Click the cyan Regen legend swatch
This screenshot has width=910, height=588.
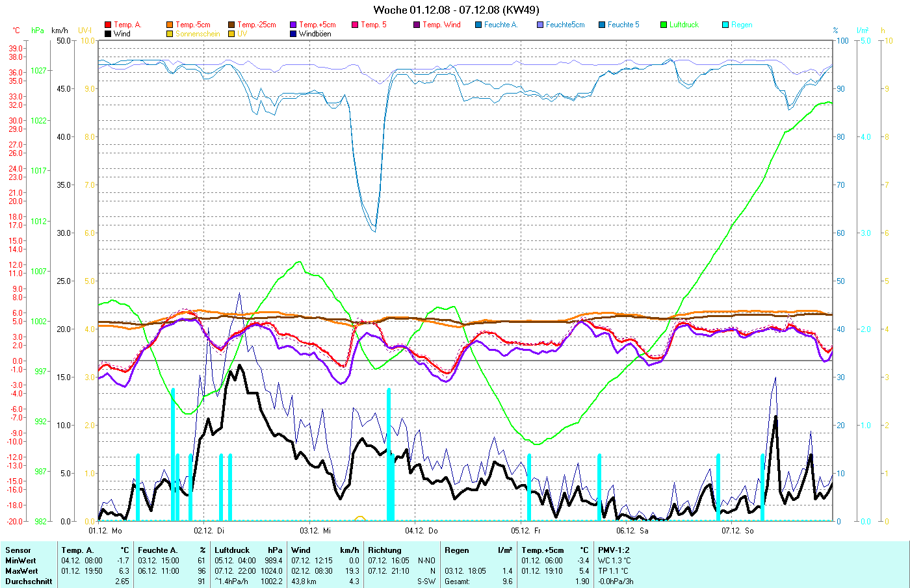click(725, 25)
